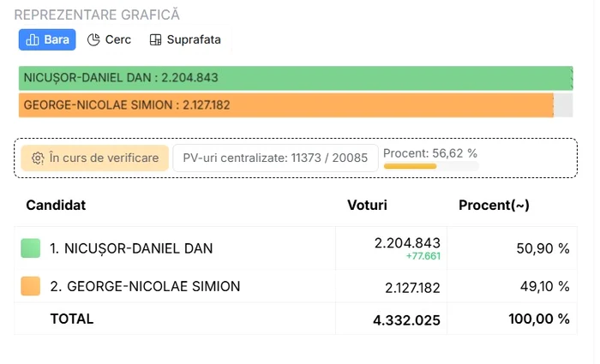This screenshot has width=600, height=364.
Task: Select the 1. NICUȘOR-DANIEL DAN row
Action: [x=296, y=248]
